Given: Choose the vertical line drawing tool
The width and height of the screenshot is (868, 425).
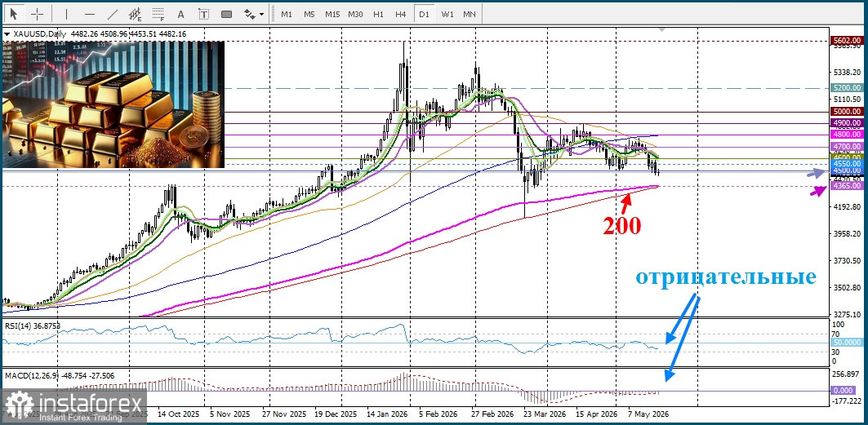Looking at the screenshot, I should 66,14.
